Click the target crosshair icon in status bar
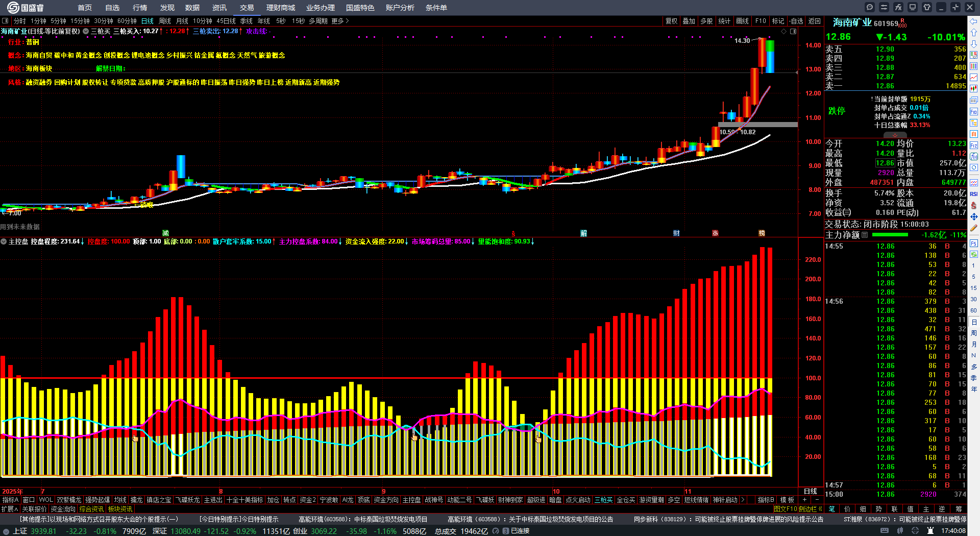 [x=915, y=531]
